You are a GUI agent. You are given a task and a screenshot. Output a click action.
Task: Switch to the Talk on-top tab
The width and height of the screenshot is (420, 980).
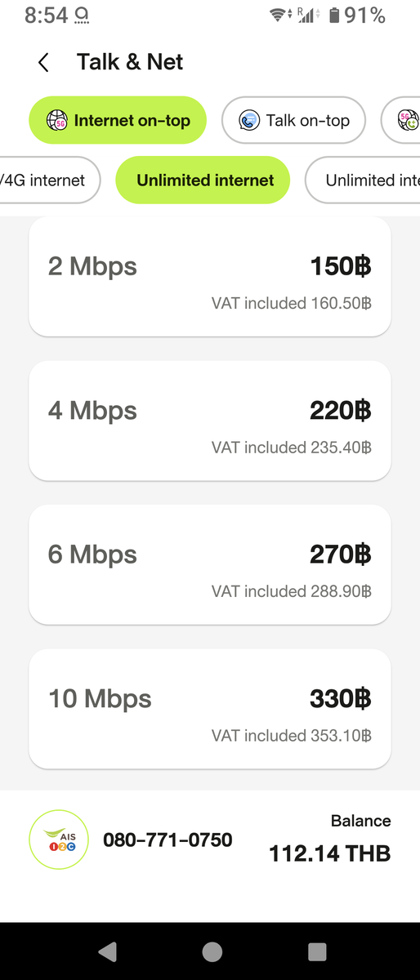[293, 121]
